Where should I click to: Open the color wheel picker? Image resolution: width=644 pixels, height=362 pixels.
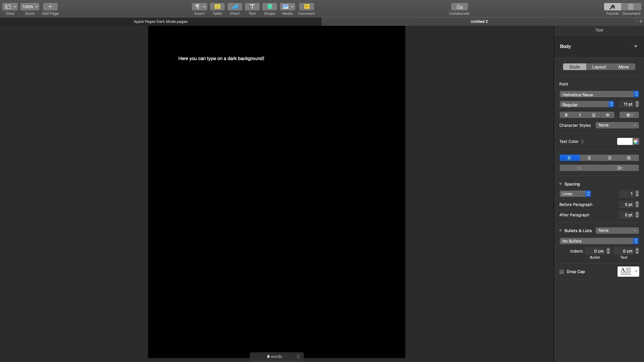[636, 142]
